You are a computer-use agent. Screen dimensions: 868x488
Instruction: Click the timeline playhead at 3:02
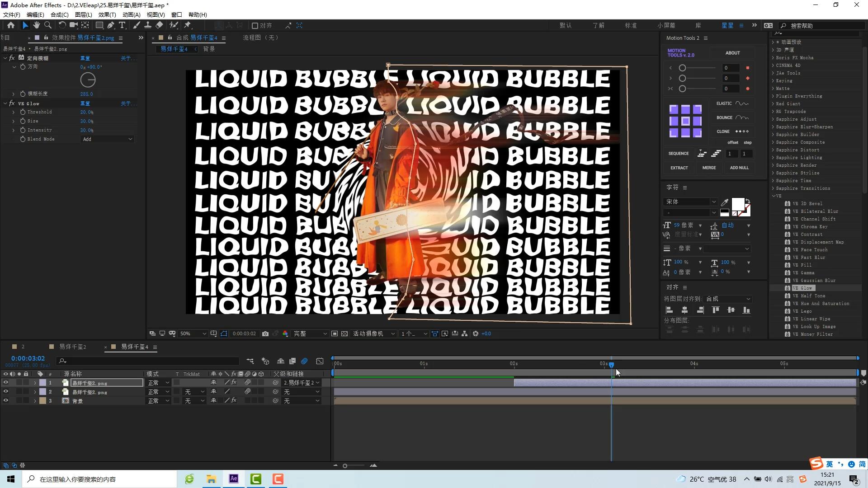(x=611, y=364)
